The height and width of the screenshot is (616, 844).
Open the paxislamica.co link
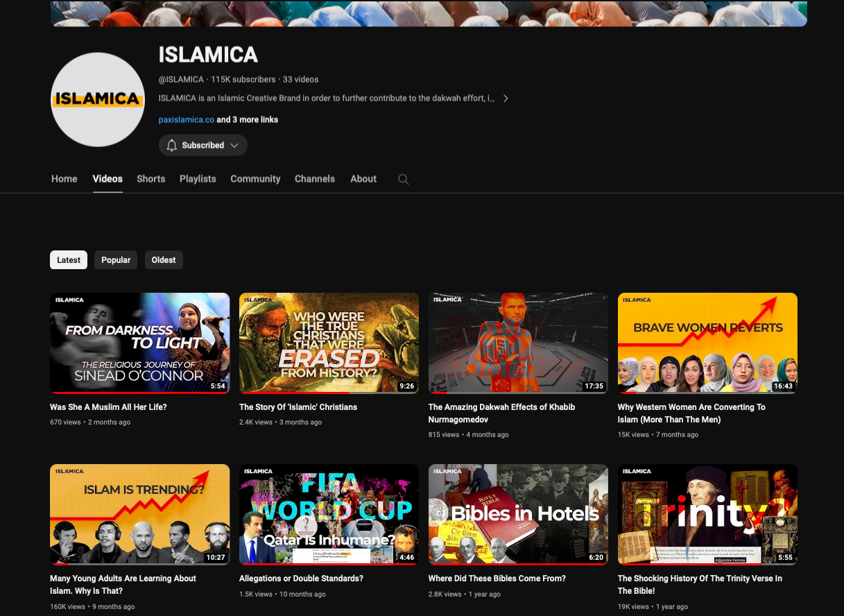click(186, 120)
